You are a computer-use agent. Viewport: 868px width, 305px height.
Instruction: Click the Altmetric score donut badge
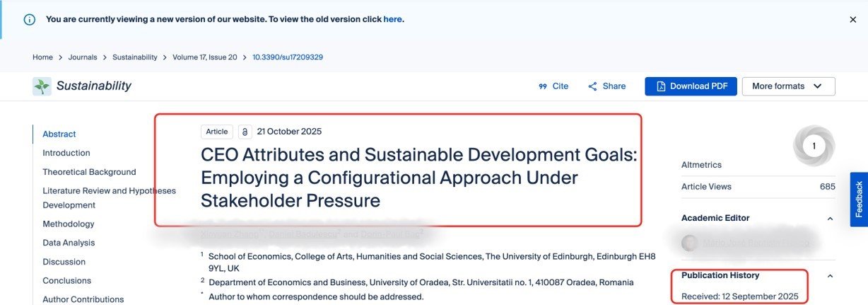click(x=814, y=146)
